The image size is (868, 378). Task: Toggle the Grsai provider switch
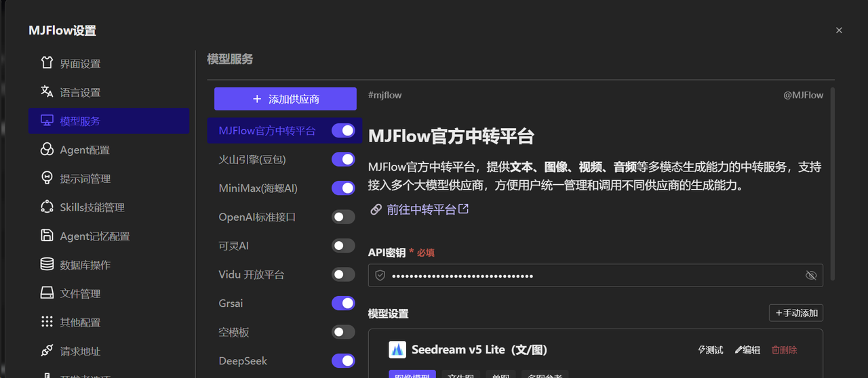[343, 303]
